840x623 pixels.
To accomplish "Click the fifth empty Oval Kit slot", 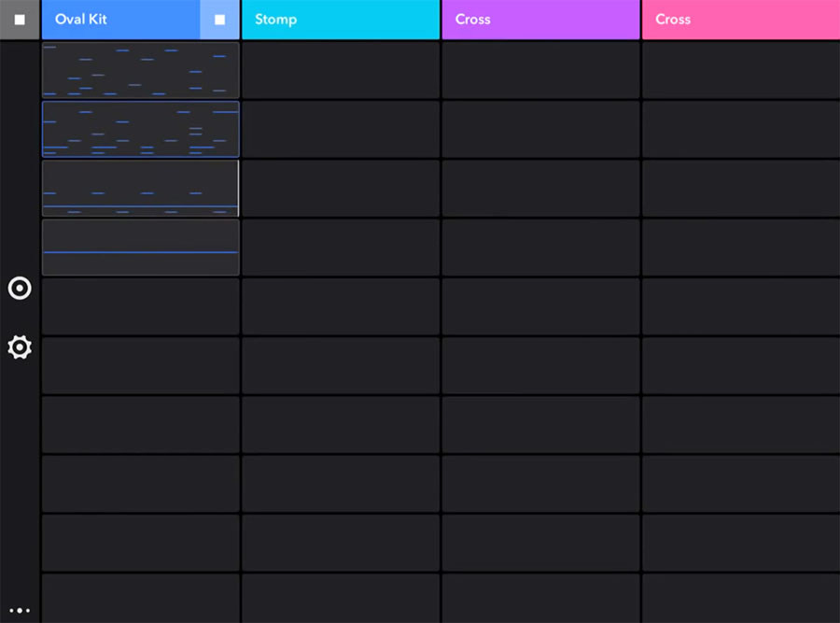I will (x=140, y=306).
